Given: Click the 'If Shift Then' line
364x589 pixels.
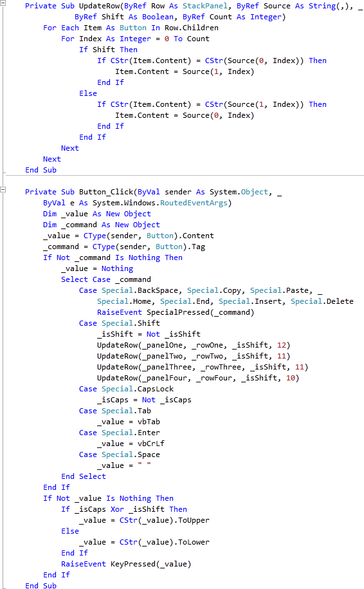Looking at the screenshot, I should [108, 50].
